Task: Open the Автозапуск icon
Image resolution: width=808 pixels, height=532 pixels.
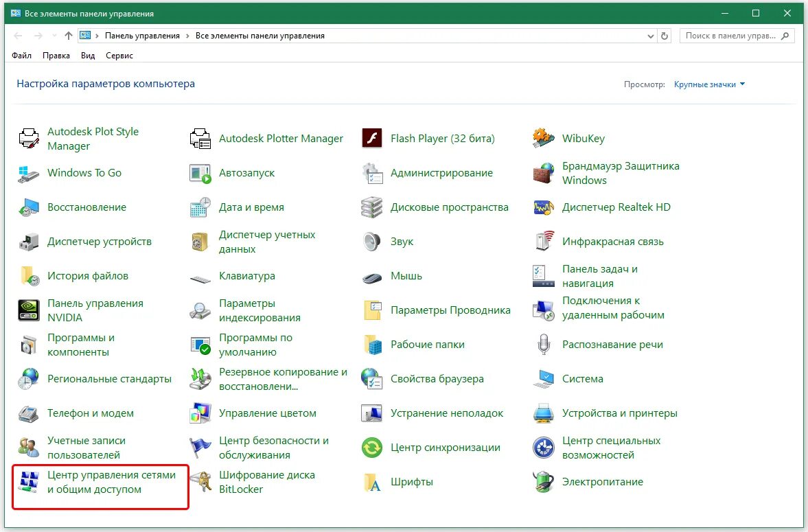Action: click(200, 173)
